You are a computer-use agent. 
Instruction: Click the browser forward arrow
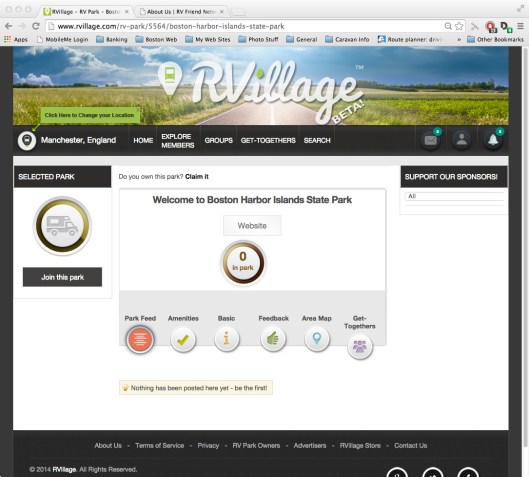point(22,26)
